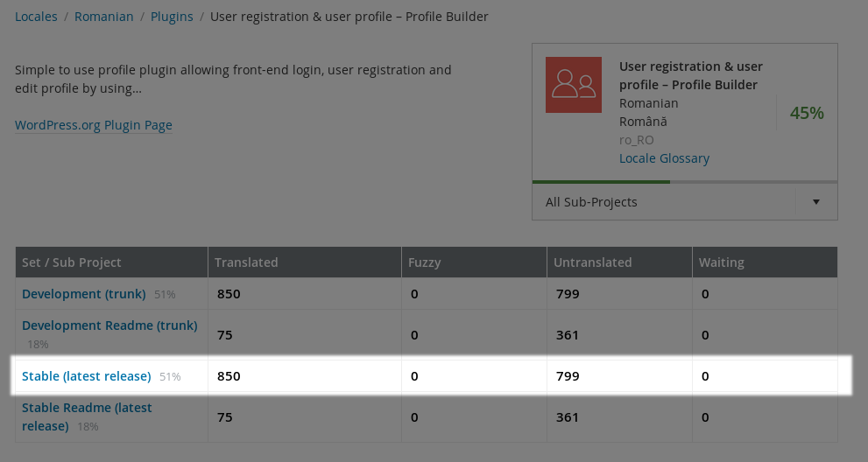868x462 pixels.
Task: Navigate to Plugins breadcrumb
Action: click(x=172, y=17)
